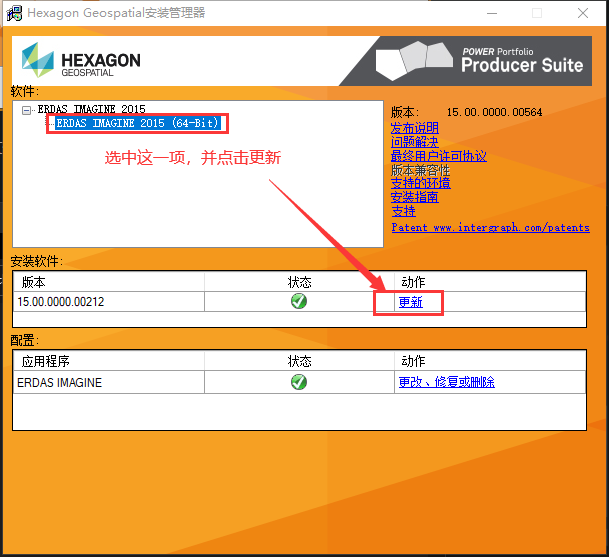Click version cell 15.00.0000.00212
The height and width of the screenshot is (557, 609).
point(109,302)
